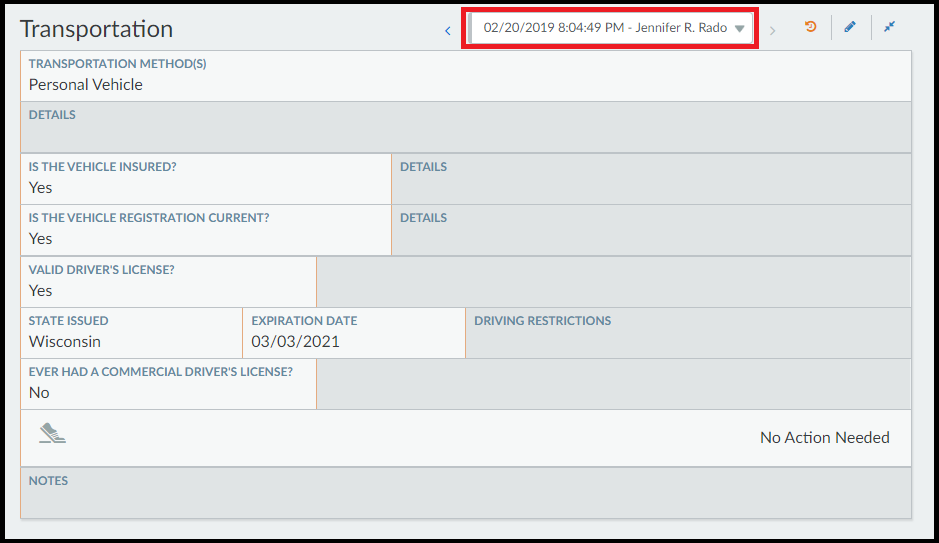Click the Driving Restrictions field

click(x=688, y=332)
